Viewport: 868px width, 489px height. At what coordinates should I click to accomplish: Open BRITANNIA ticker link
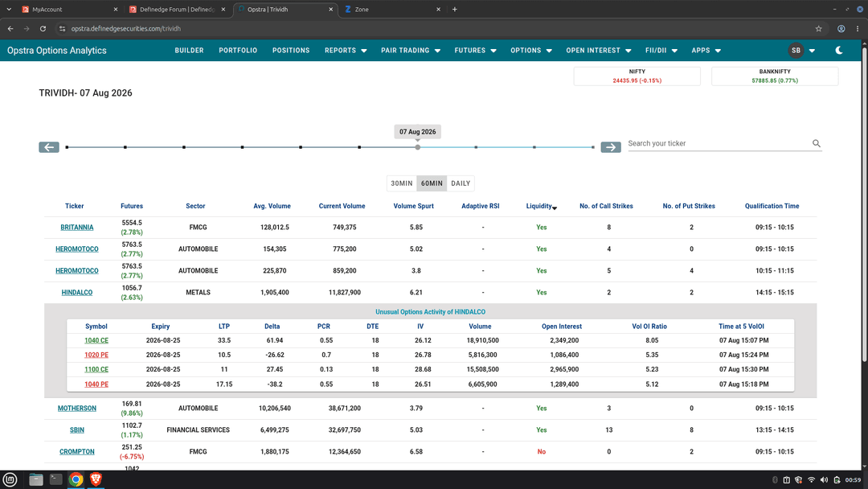77,228
